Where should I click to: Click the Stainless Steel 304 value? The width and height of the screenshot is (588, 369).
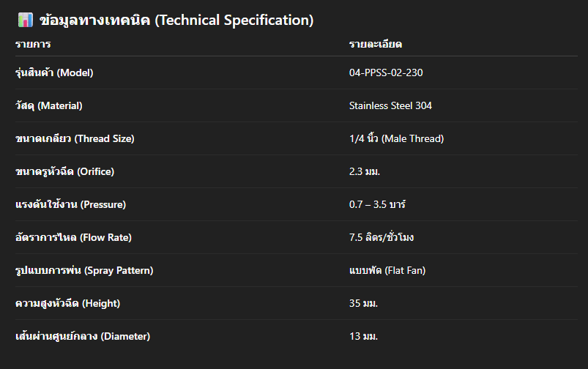pyautogui.click(x=390, y=105)
